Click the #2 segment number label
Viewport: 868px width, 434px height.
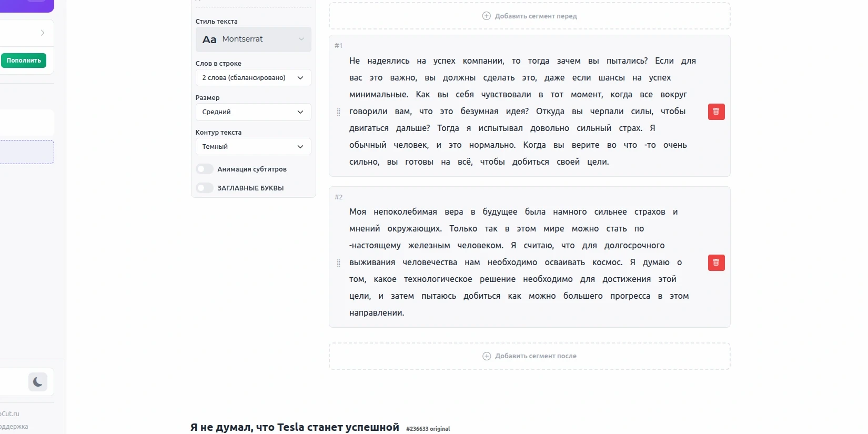338,197
